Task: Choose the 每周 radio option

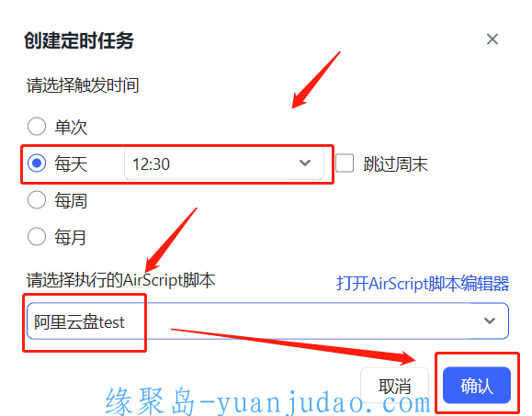Action: pyautogui.click(x=37, y=199)
